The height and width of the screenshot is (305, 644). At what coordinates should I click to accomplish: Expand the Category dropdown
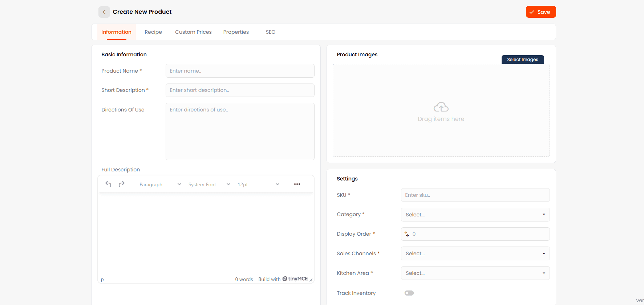tap(475, 215)
